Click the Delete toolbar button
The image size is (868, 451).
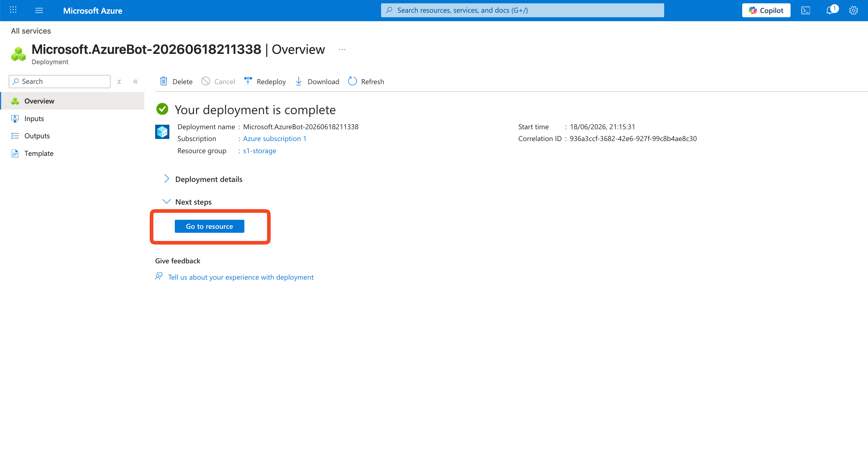point(176,81)
